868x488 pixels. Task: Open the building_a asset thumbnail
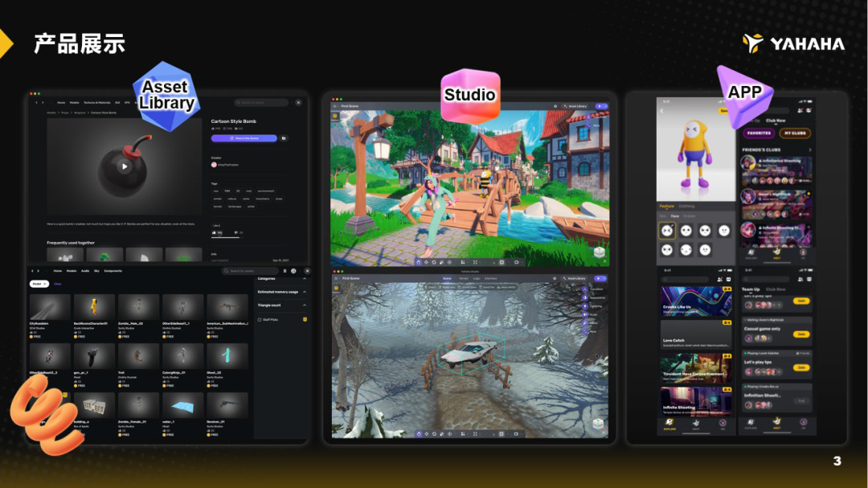pos(93,405)
